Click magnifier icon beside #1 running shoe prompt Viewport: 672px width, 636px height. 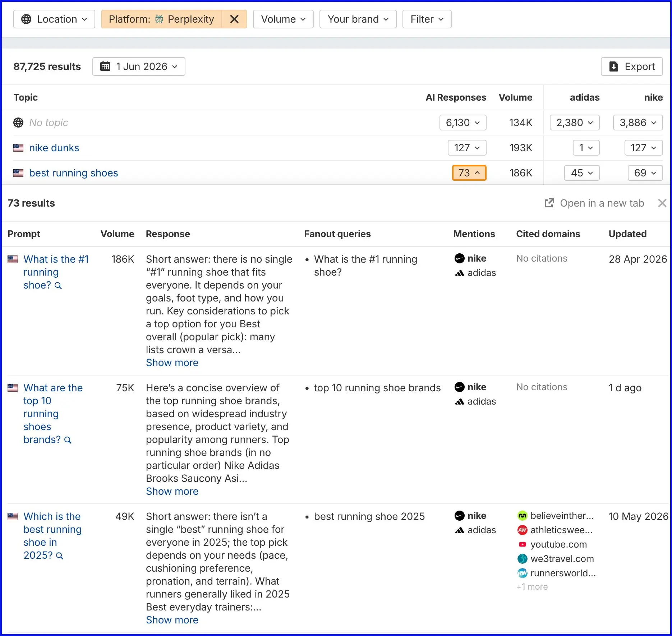pos(58,286)
